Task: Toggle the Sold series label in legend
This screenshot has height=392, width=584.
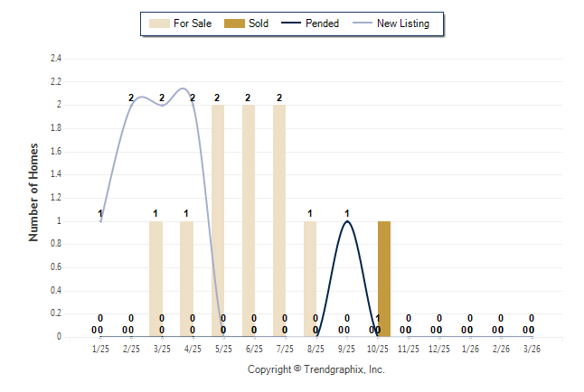Action: (258, 23)
